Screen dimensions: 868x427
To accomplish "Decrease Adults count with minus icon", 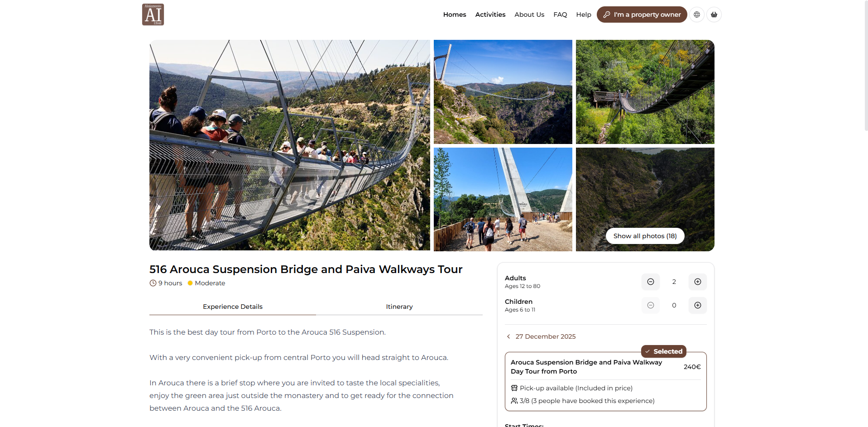I will point(651,282).
